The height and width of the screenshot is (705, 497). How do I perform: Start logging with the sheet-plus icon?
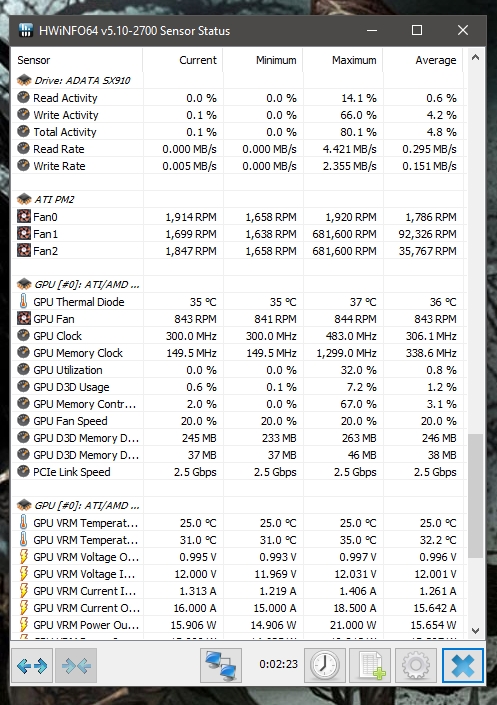click(x=371, y=665)
